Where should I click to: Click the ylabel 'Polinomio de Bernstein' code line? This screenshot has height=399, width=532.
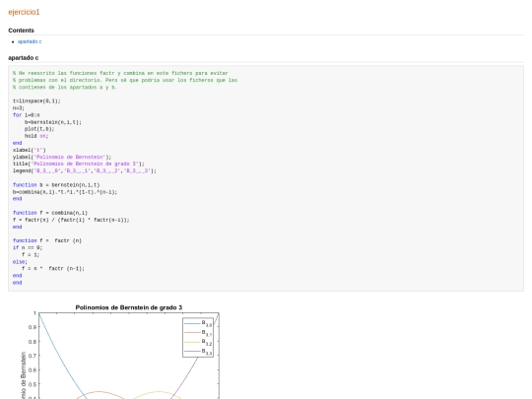(x=62, y=157)
